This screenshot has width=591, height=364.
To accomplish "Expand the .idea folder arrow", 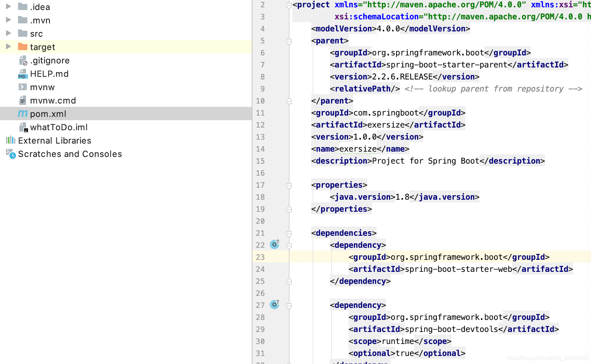I will [x=9, y=6].
